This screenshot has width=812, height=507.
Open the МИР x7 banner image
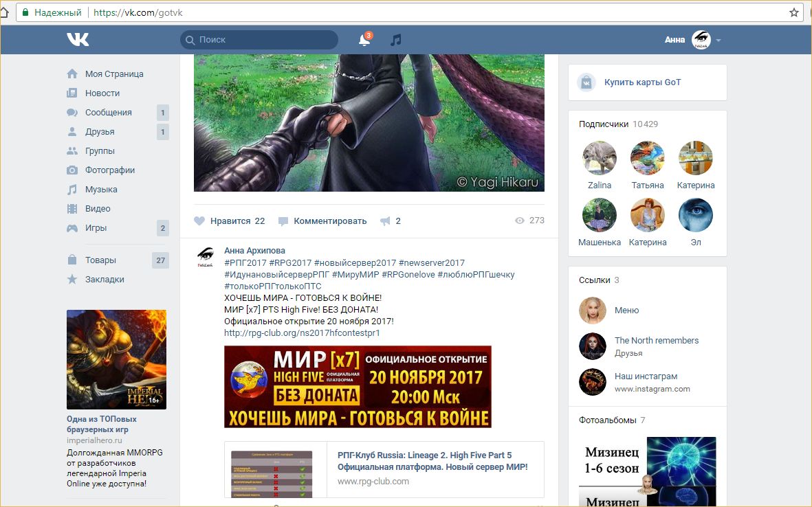358,387
